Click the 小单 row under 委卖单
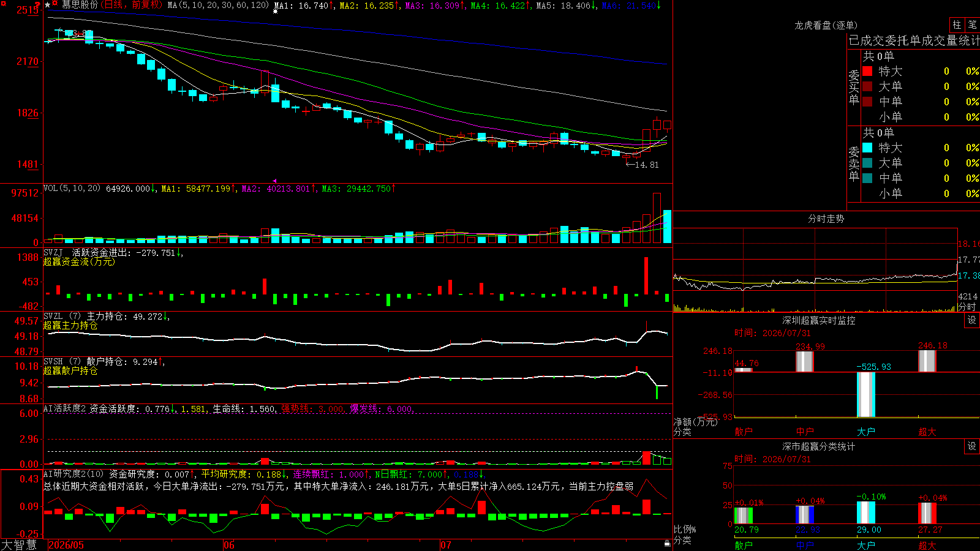The width and height of the screenshot is (980, 551). [921, 193]
